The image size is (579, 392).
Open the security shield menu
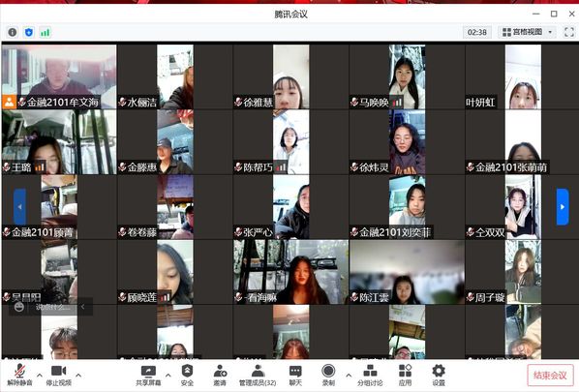click(x=187, y=375)
